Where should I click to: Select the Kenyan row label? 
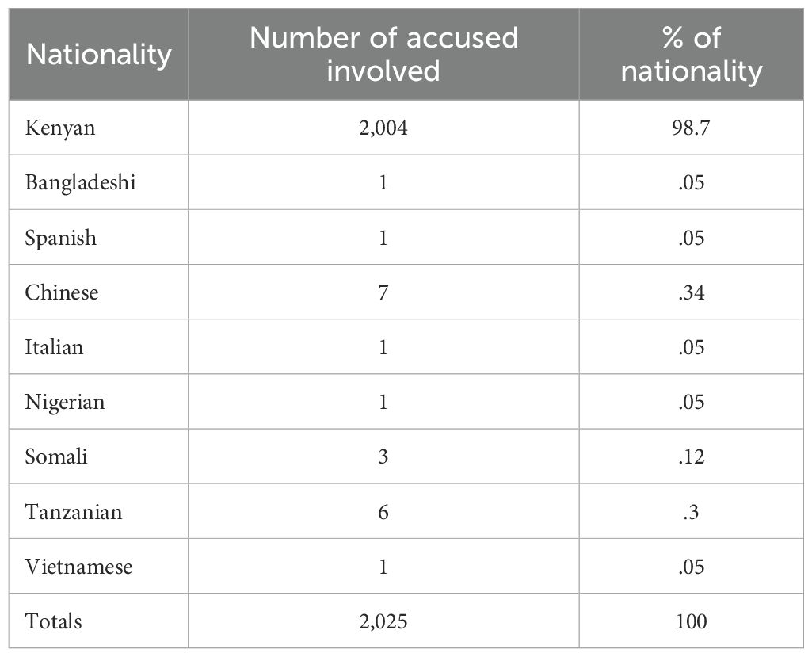click(x=60, y=128)
